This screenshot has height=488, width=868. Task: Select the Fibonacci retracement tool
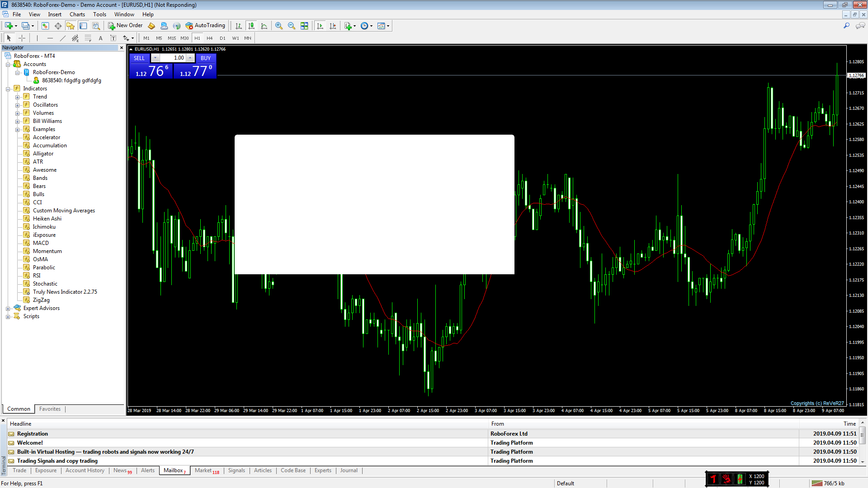click(88, 38)
